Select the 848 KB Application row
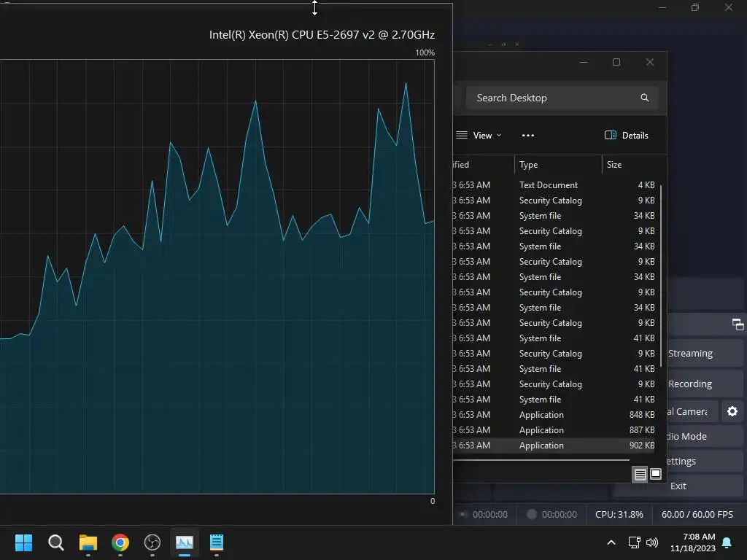The image size is (747, 560). click(555, 415)
